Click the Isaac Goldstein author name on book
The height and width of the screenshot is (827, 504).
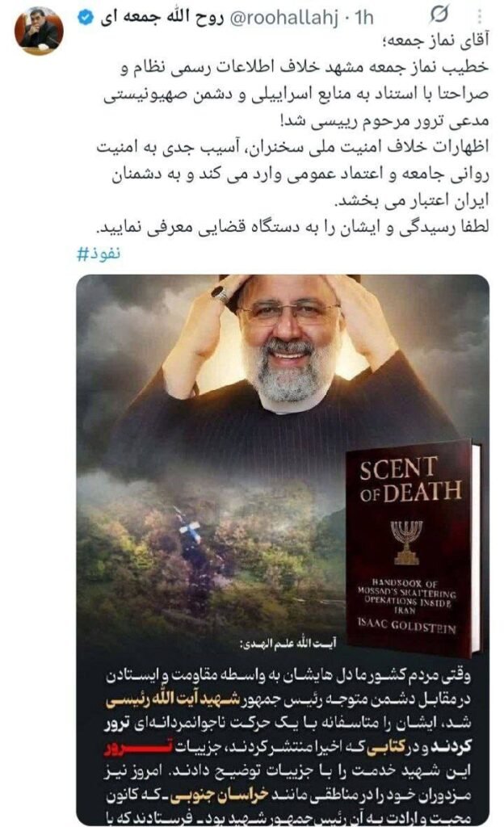pyautogui.click(x=406, y=624)
